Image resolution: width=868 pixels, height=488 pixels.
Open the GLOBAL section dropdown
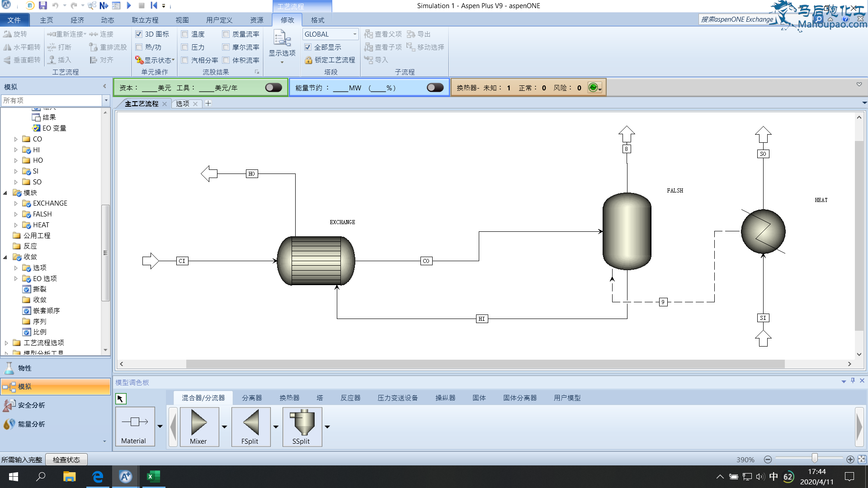coord(354,34)
